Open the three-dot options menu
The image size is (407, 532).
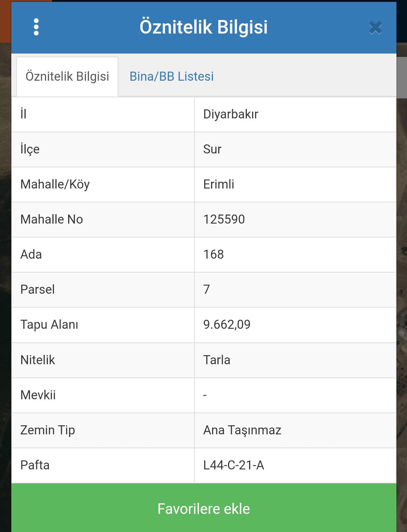coord(36,27)
